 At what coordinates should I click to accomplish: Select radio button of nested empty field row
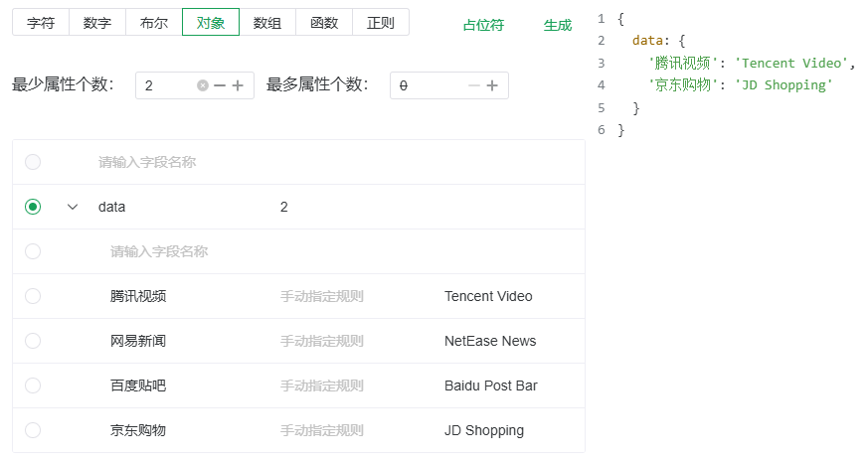tap(33, 251)
